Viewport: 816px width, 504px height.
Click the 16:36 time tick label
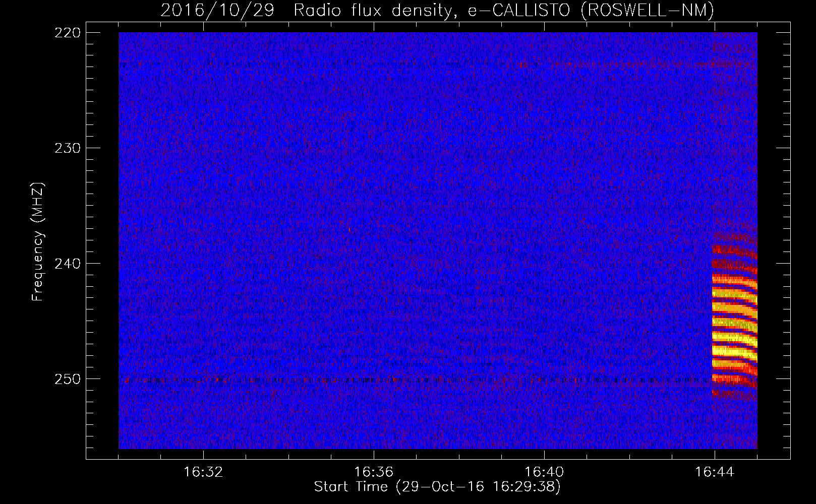pos(374,472)
